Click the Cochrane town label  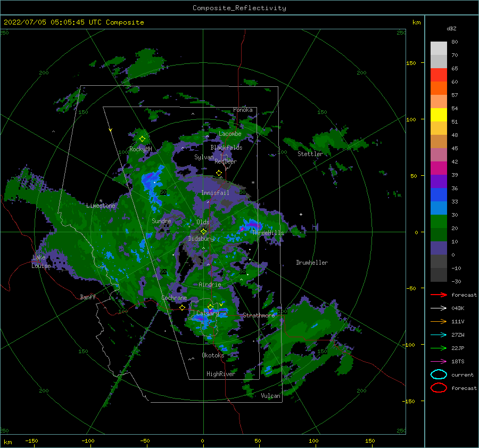(174, 298)
